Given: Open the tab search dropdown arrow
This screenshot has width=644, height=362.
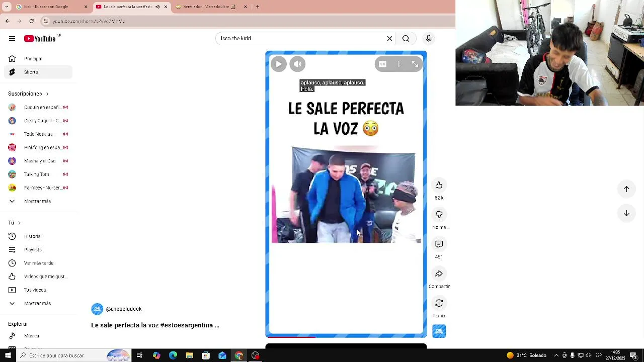Looking at the screenshot, I should 7,7.
